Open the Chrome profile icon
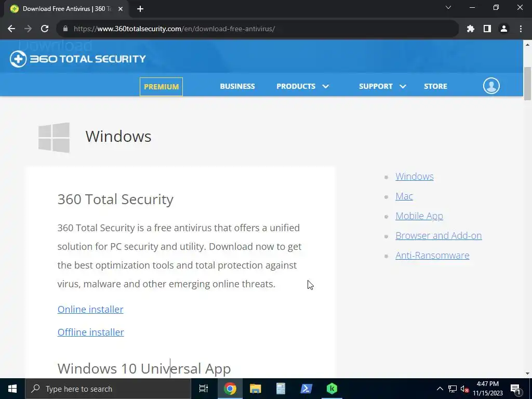The image size is (532, 399). pyautogui.click(x=504, y=29)
